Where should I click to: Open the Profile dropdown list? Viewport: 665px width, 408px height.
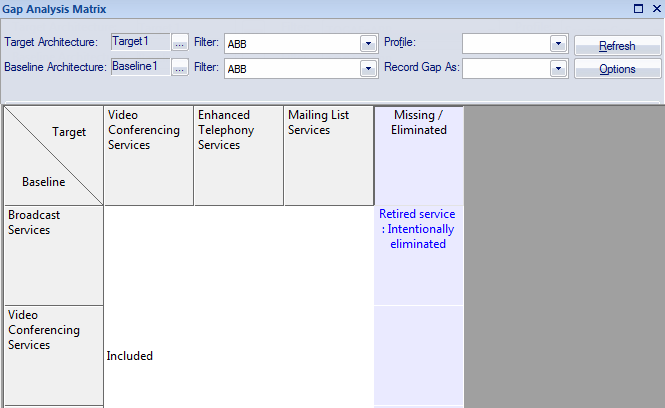pos(558,44)
